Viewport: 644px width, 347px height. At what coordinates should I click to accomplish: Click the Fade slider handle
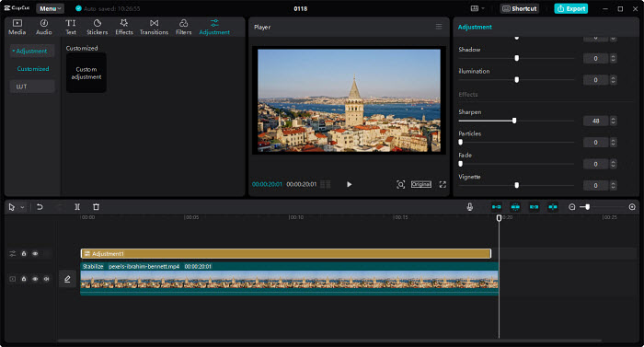click(460, 164)
